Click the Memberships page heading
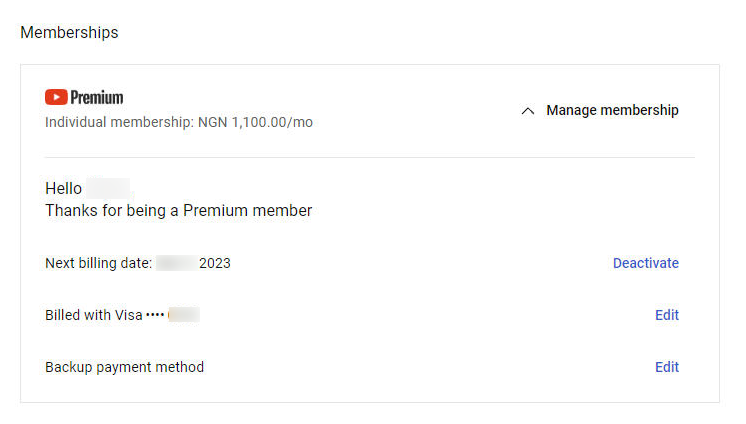 pos(69,32)
